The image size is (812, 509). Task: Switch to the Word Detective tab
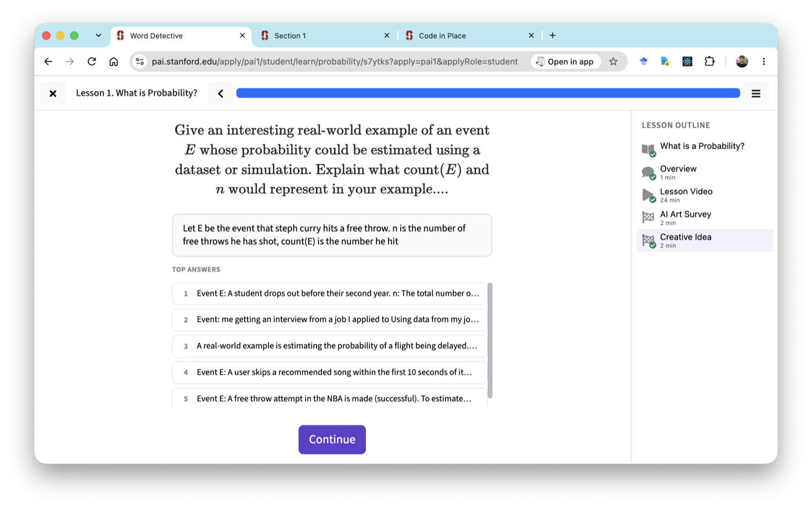pyautogui.click(x=181, y=35)
